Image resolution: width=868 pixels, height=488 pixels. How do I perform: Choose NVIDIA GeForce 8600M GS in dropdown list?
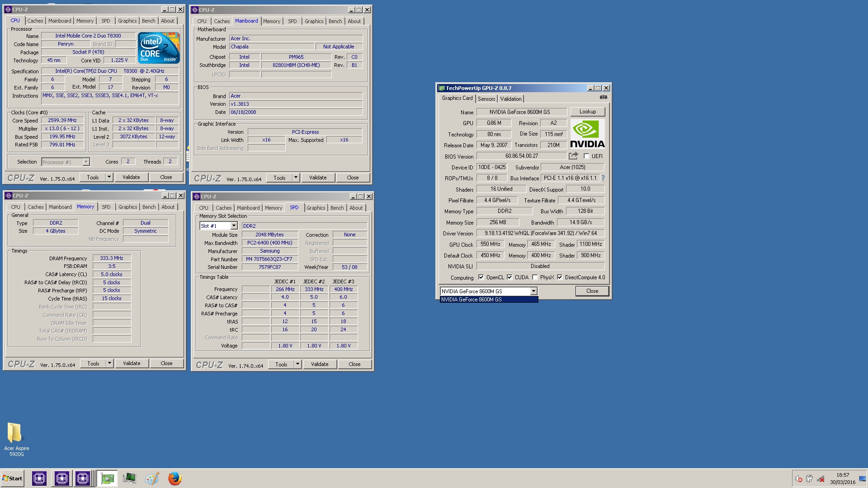pyautogui.click(x=489, y=300)
